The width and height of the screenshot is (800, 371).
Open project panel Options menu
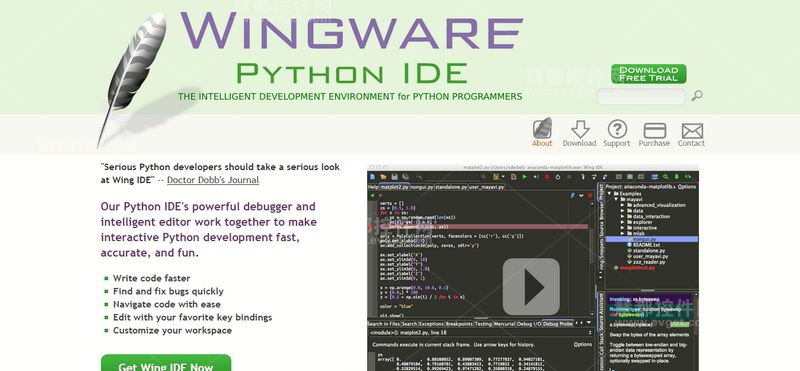[x=687, y=187]
